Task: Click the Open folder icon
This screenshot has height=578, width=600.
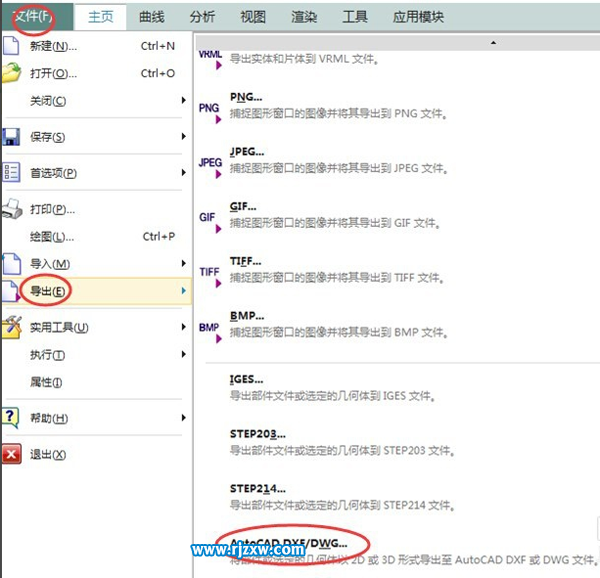Action: 11,73
